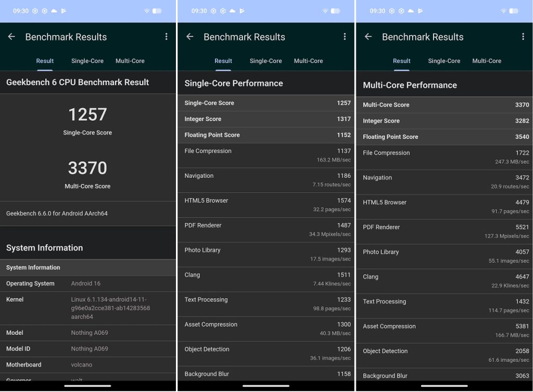Select Clang row showing 7.44 Klines/sec

[x=266, y=279]
